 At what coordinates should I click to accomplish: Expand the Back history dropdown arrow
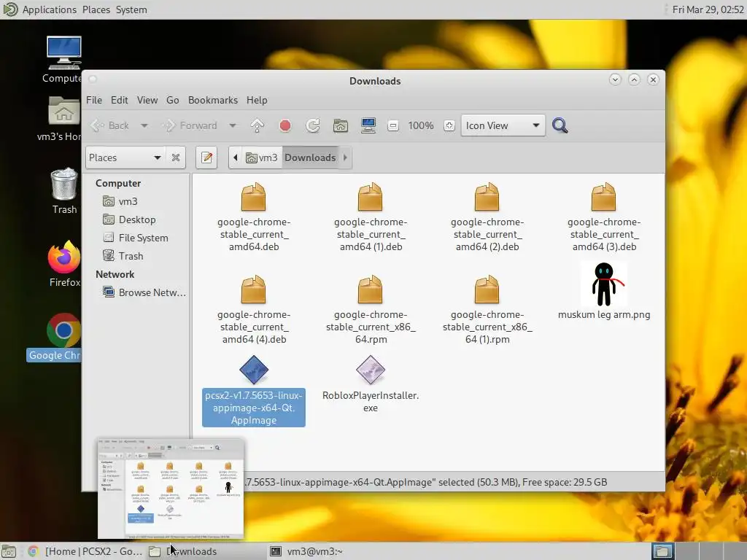144,125
